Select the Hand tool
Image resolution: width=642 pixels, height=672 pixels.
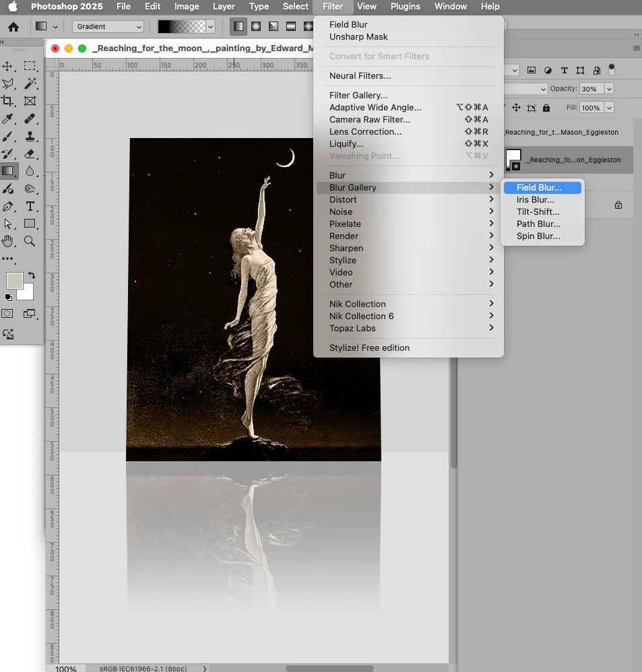tap(7, 241)
